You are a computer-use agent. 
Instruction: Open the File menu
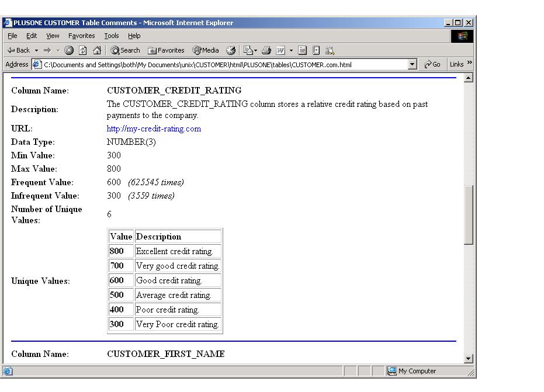coord(12,36)
